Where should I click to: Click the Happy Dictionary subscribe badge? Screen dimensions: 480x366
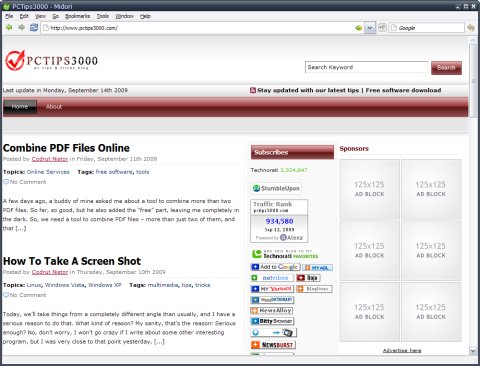(x=272, y=300)
